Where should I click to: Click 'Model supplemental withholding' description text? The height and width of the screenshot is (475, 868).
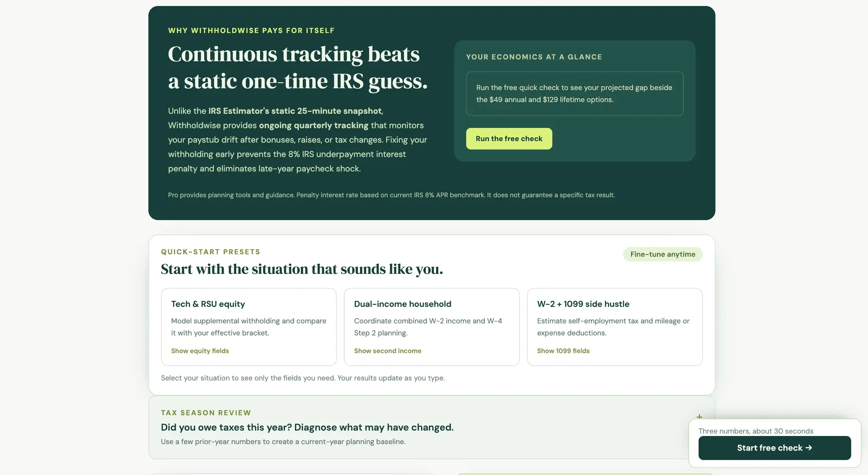point(249,327)
